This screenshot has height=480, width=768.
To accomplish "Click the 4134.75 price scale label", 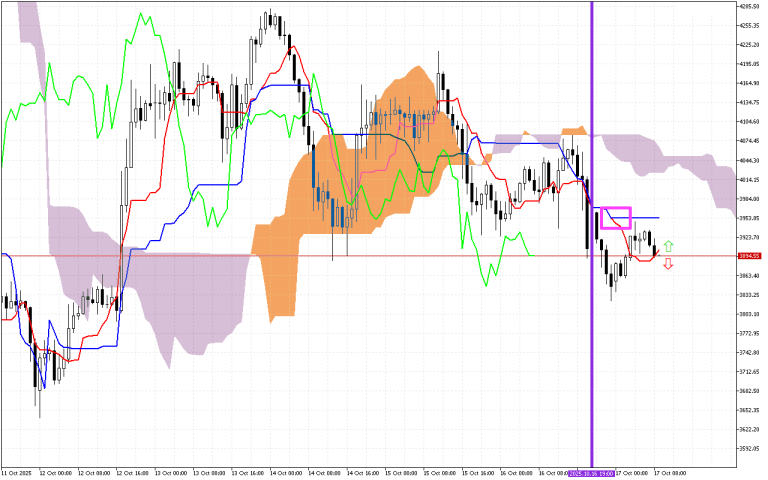I will (749, 102).
